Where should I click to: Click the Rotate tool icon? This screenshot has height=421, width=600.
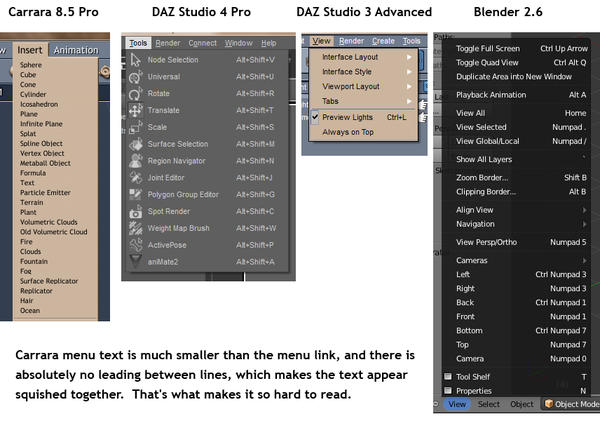pos(135,94)
